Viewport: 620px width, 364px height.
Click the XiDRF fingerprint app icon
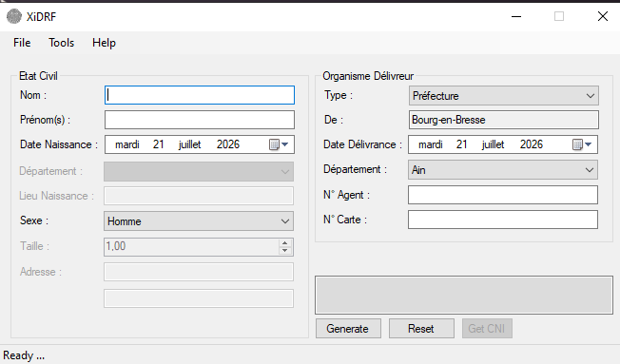pyautogui.click(x=14, y=16)
